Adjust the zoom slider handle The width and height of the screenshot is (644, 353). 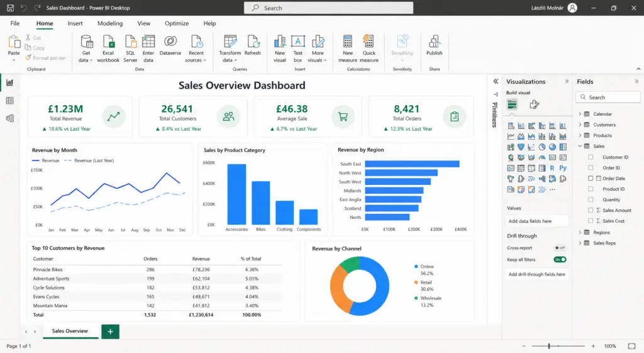coord(548,346)
